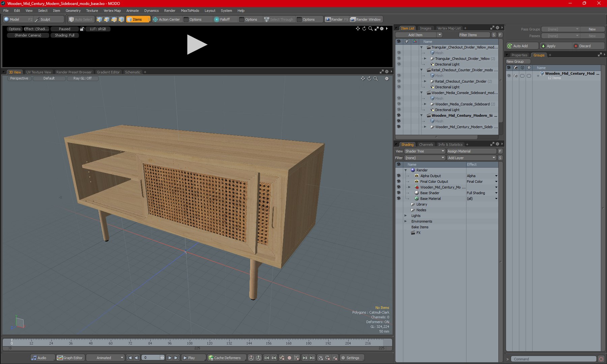The image size is (607, 364).
Task: Click the Record keyframe circle button
Action: coord(289,358)
